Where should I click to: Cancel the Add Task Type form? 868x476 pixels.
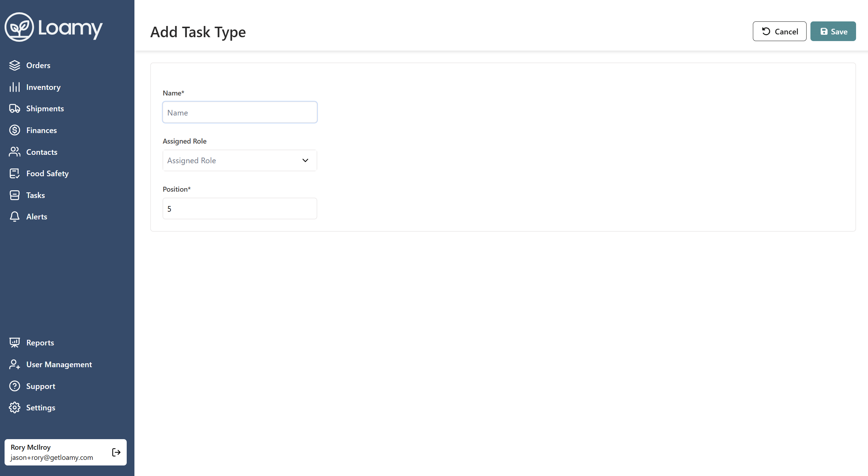779,31
